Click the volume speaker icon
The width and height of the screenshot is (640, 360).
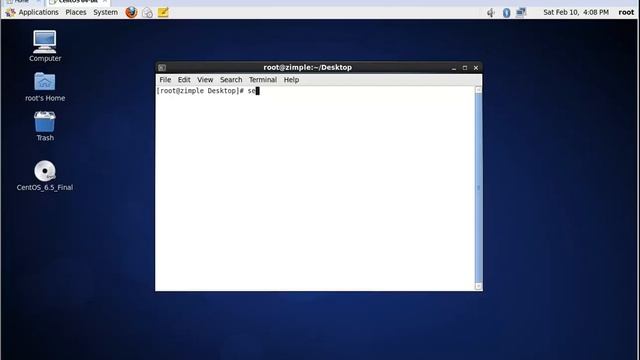(x=491, y=13)
